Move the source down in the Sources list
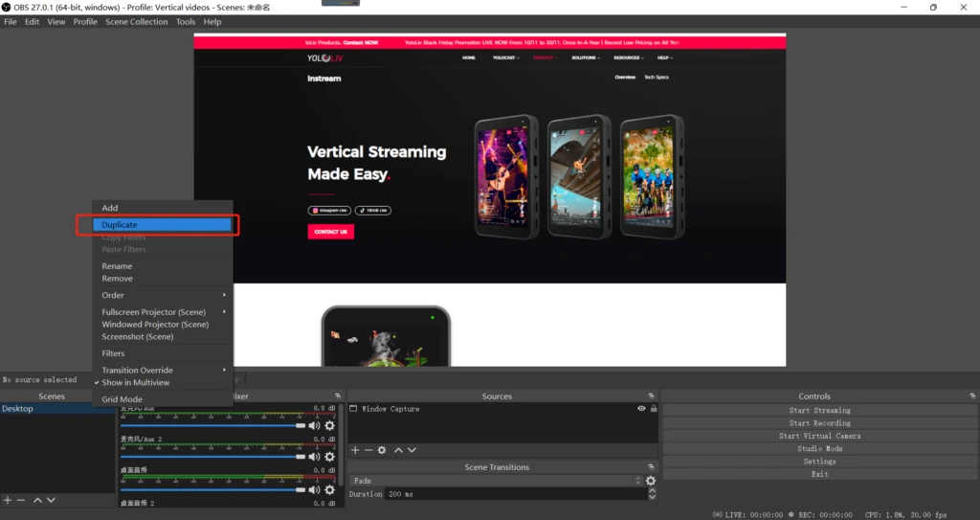 pos(412,450)
